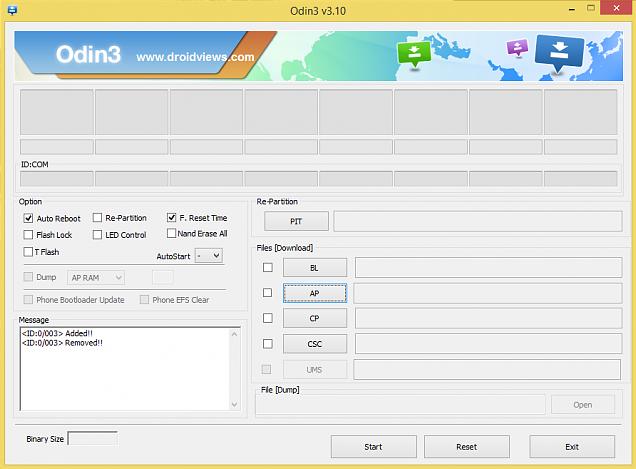Tick the checkbox next to AP
Screen dimensions: 636x469
coord(267,293)
